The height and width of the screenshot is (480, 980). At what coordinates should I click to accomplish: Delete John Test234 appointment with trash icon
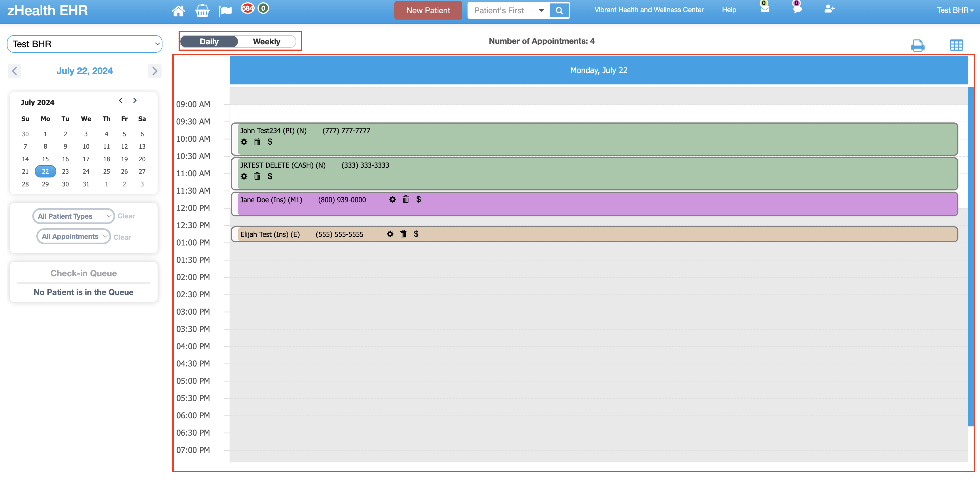click(257, 141)
